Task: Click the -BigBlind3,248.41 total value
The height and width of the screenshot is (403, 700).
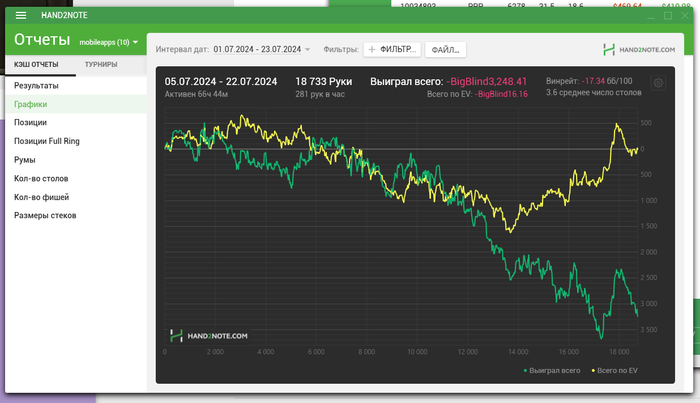Action: point(487,82)
